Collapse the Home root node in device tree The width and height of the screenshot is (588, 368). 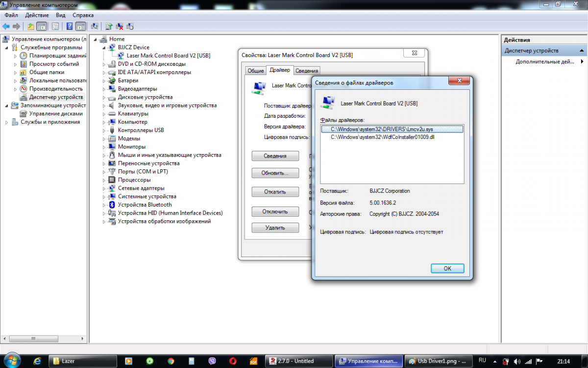pos(95,39)
